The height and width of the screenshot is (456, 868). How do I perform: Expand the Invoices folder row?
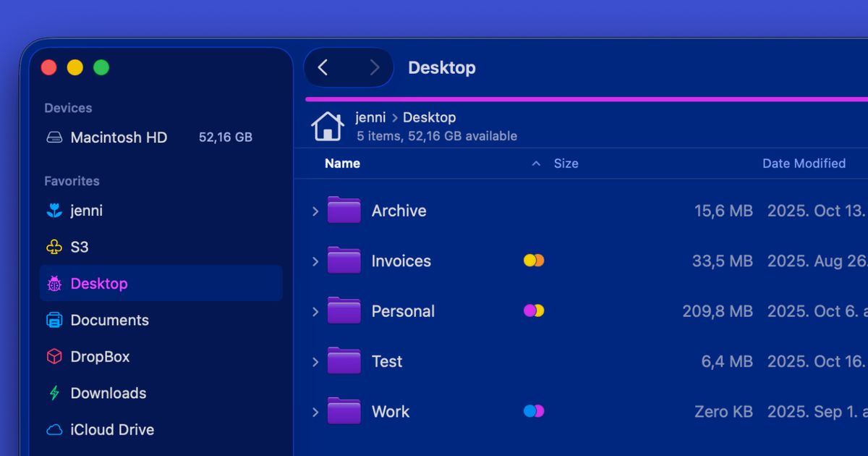click(315, 261)
